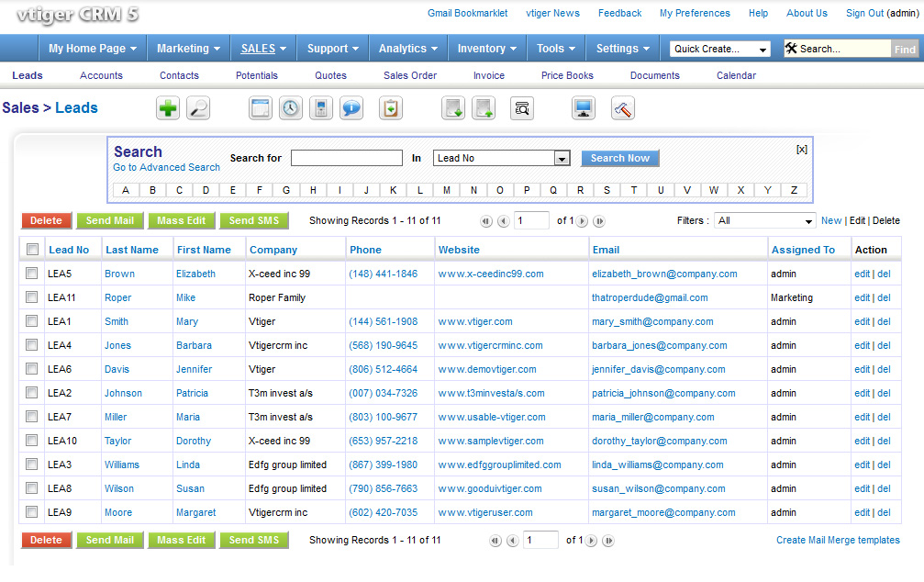The height and width of the screenshot is (582, 924).
Task: Click last page arrow below the table
Action: point(608,541)
